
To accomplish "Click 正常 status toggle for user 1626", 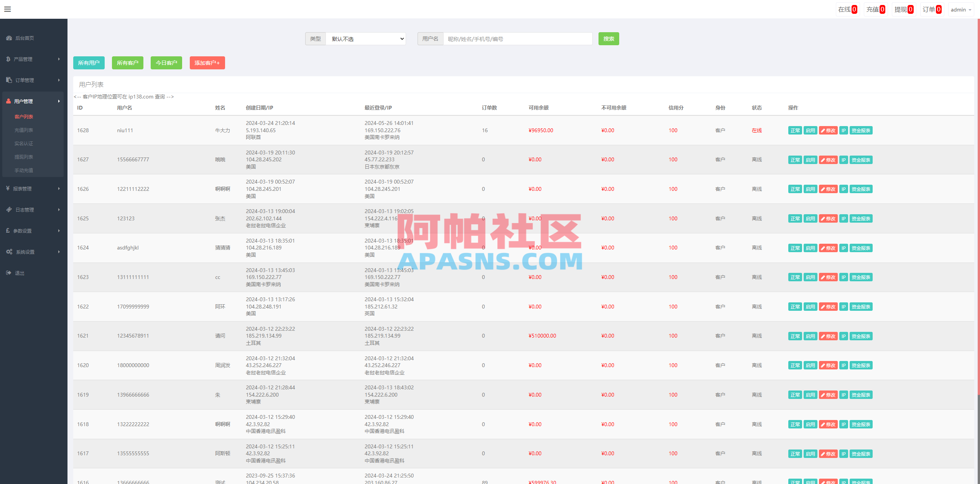I will [795, 189].
